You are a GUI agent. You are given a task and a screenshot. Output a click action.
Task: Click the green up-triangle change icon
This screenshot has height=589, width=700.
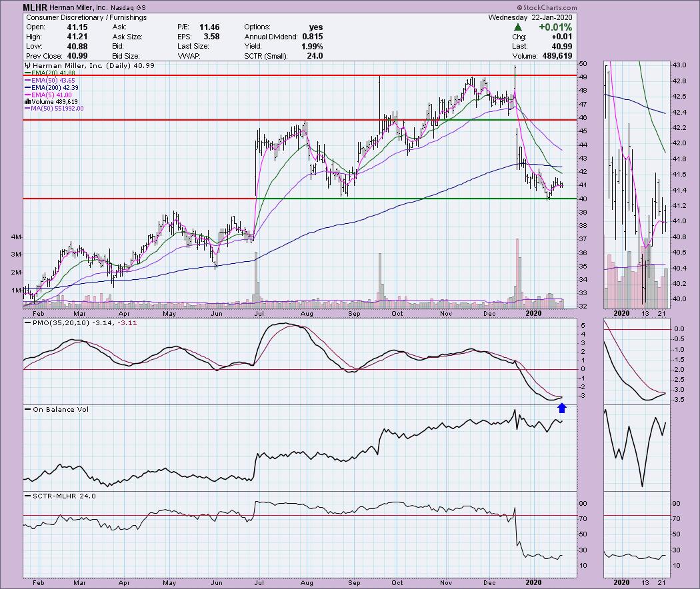coord(518,27)
